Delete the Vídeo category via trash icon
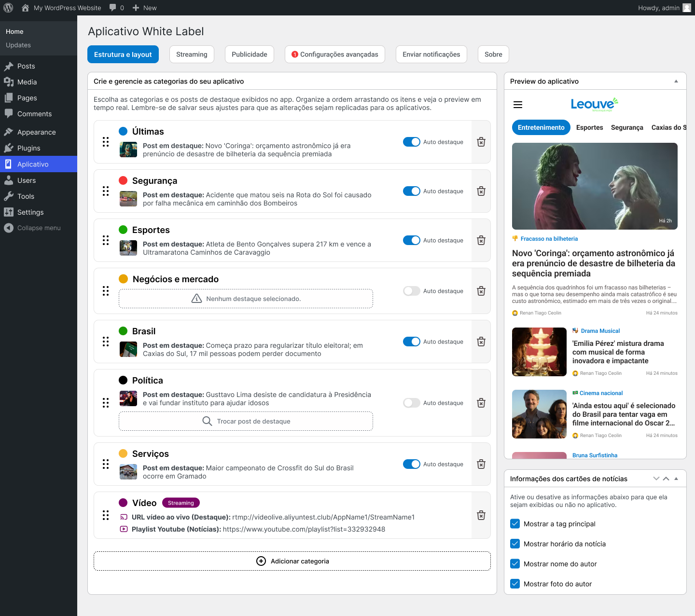Viewport: 695px width, 616px height. click(481, 515)
